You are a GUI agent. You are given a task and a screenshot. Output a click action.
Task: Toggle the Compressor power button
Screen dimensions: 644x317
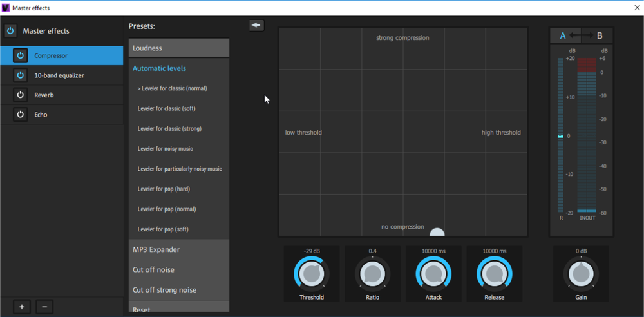click(20, 55)
